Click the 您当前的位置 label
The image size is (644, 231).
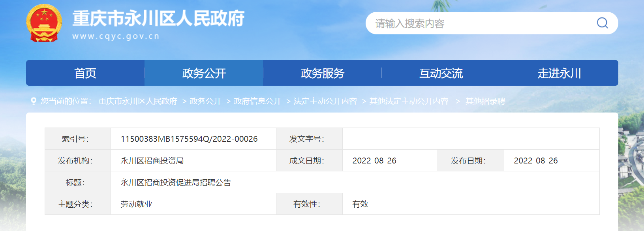[66, 101]
